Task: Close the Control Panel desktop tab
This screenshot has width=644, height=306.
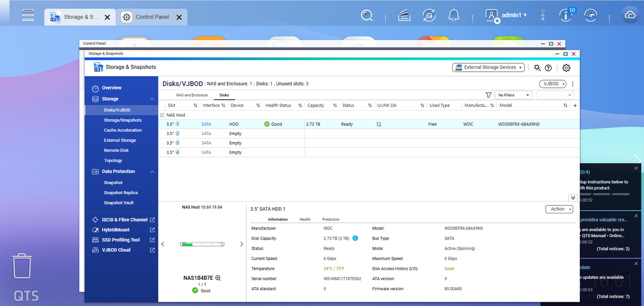Action: (x=179, y=17)
